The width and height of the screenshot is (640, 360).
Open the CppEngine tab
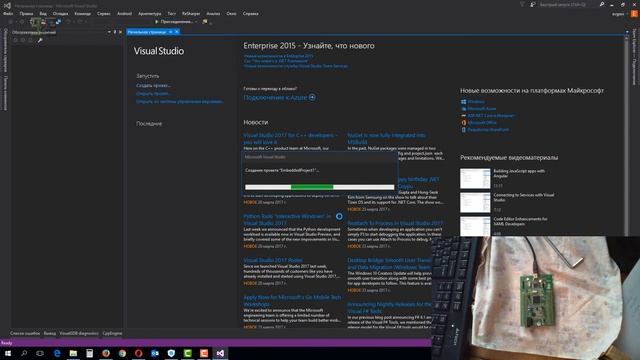pyautogui.click(x=112, y=333)
